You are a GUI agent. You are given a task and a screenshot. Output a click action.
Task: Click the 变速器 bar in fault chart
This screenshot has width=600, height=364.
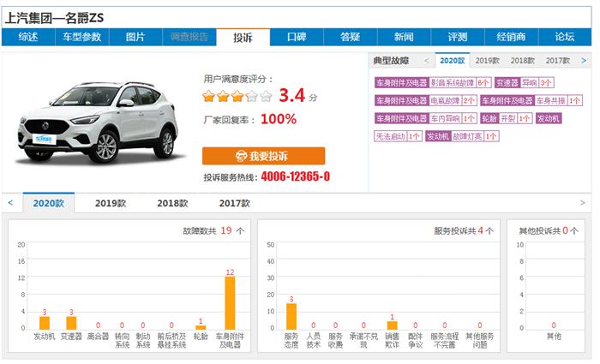[71, 323]
